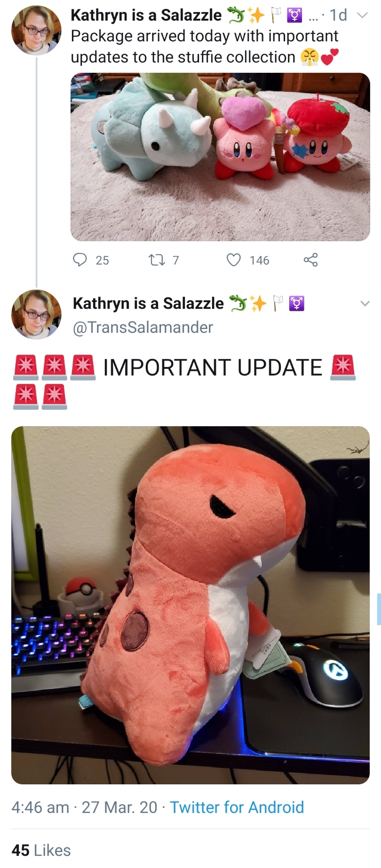Open @TransSalamander profile handle
The height and width of the screenshot is (868, 381).
pos(143,327)
